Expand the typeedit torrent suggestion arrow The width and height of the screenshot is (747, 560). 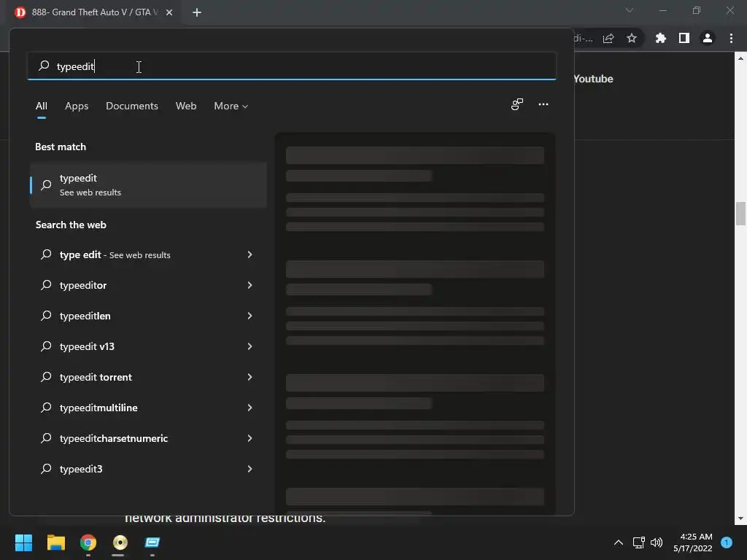coord(249,377)
